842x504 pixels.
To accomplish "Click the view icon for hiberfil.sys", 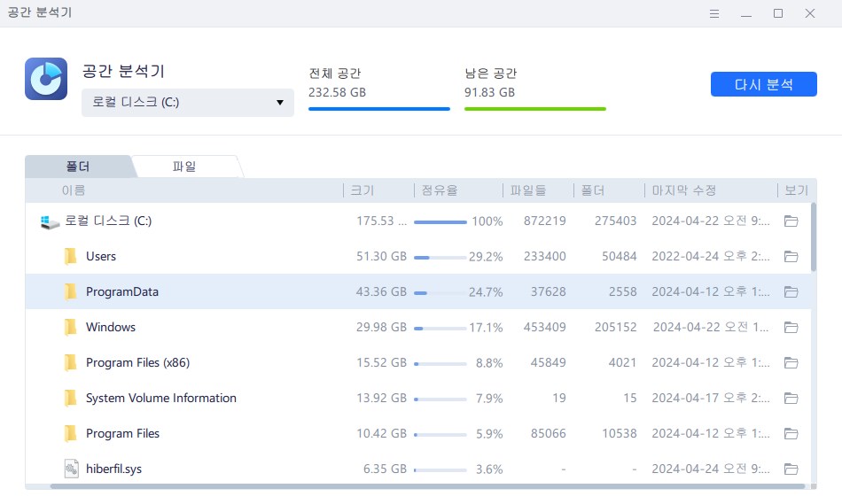I will tap(791, 469).
